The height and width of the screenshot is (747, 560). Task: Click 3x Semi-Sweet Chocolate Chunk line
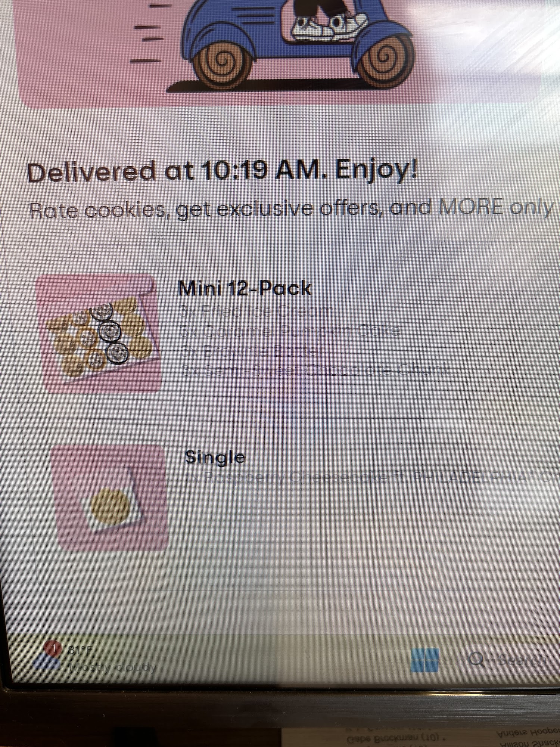(316, 371)
